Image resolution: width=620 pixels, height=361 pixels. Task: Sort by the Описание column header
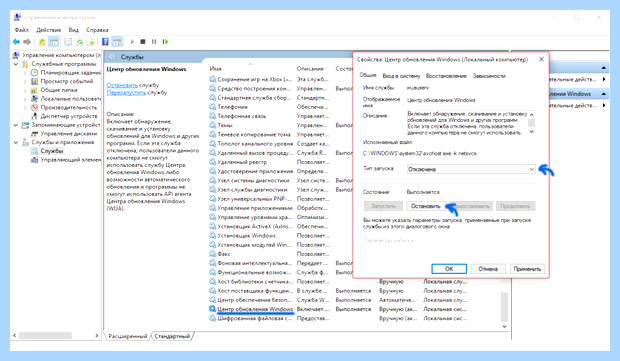click(x=310, y=69)
